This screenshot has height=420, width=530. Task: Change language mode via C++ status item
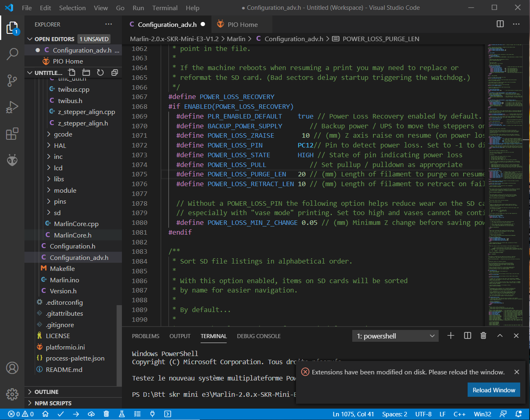pos(459,414)
